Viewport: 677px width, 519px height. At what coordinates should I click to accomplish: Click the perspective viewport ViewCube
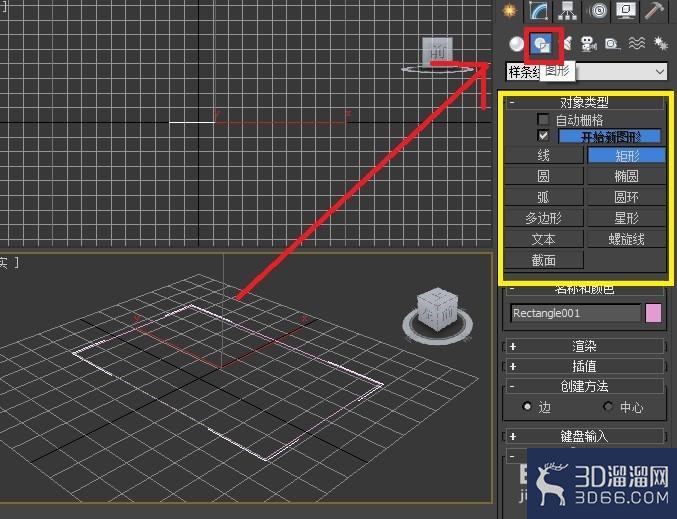(x=438, y=309)
